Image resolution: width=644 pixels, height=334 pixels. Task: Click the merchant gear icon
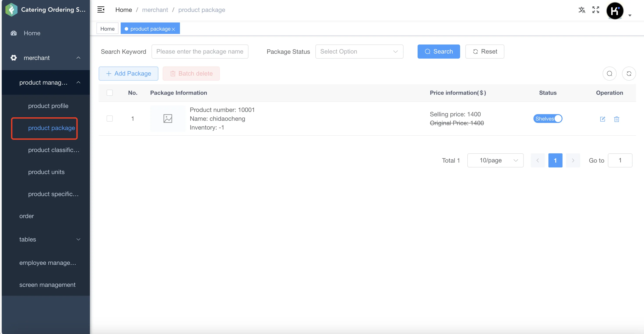[x=14, y=58]
